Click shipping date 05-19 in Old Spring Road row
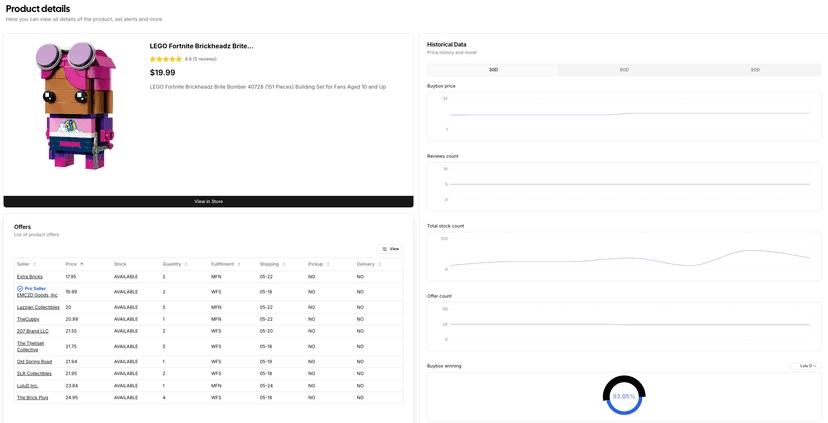Viewport: 828px width, 423px height. click(266, 362)
